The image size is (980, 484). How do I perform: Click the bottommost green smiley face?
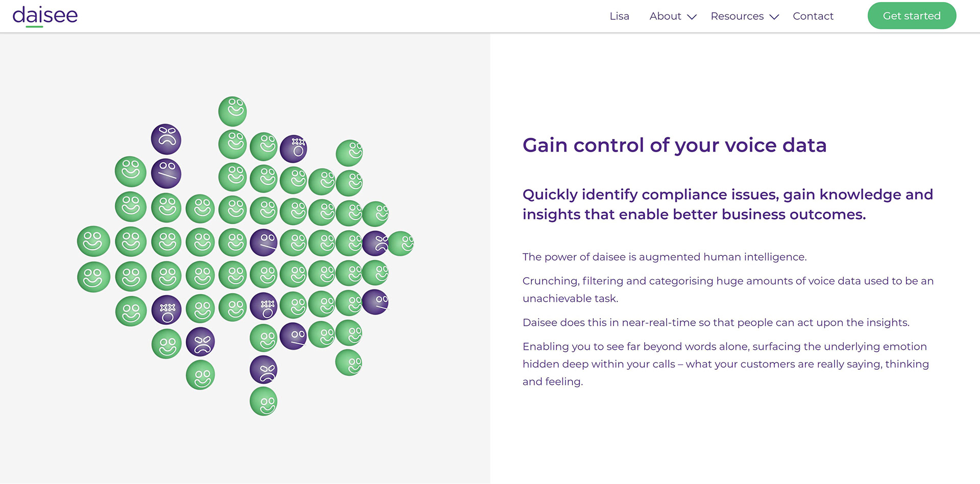point(263,401)
